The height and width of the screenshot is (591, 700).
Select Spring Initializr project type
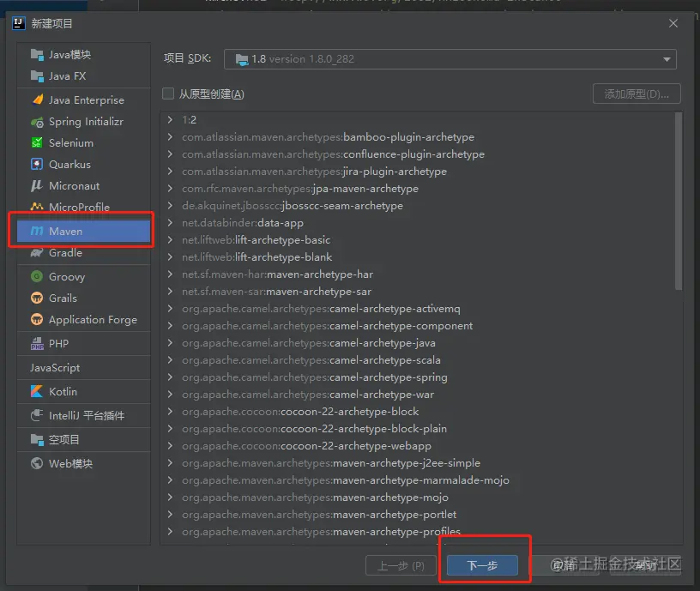[84, 122]
